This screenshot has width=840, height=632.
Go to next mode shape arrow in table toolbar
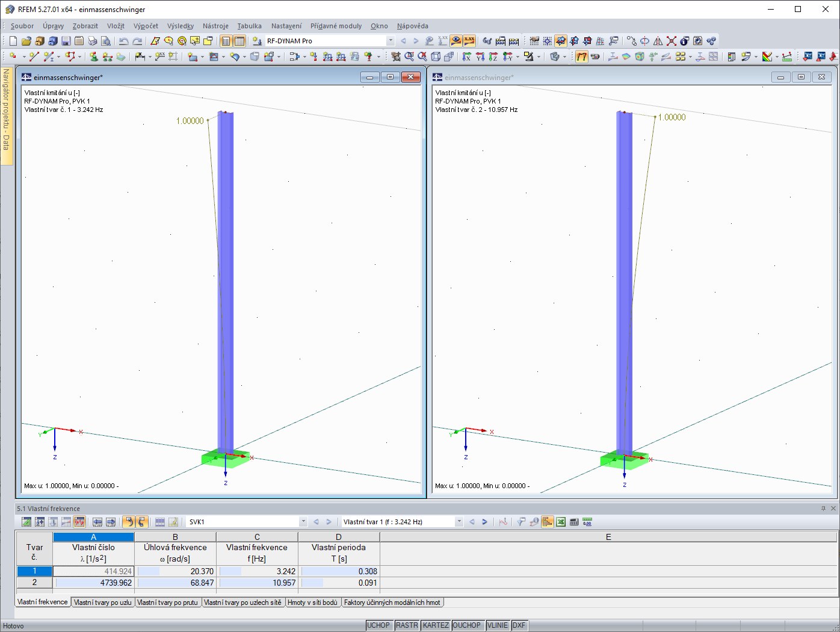click(x=484, y=522)
